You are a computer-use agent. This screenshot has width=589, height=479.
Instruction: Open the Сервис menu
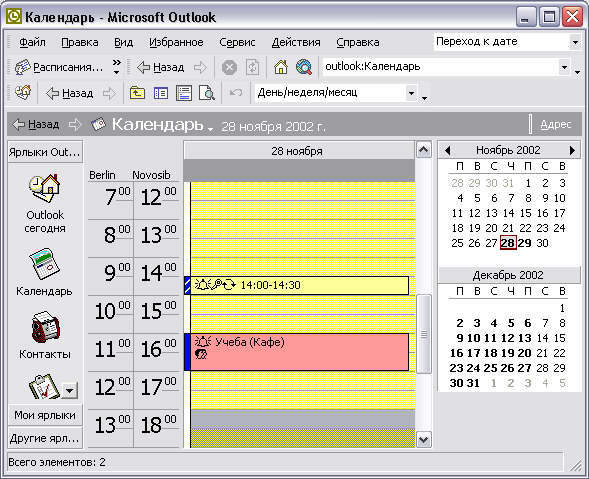pyautogui.click(x=237, y=42)
